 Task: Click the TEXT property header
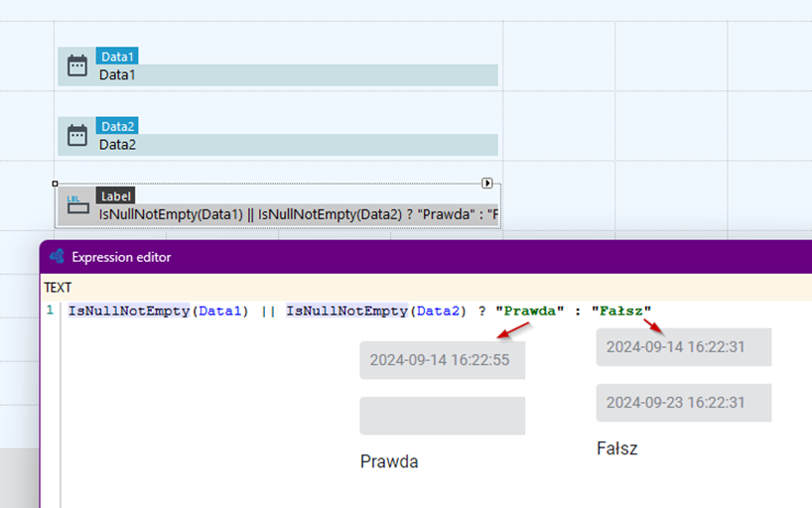click(x=58, y=288)
